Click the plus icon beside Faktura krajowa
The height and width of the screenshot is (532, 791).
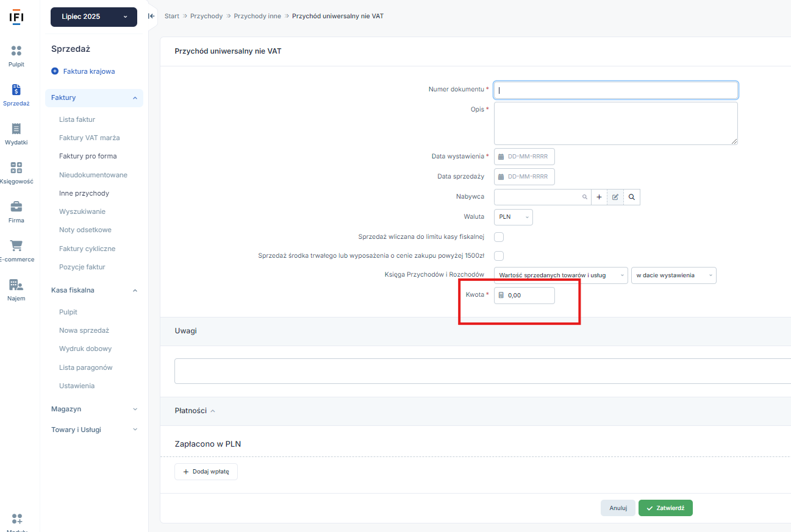point(55,71)
